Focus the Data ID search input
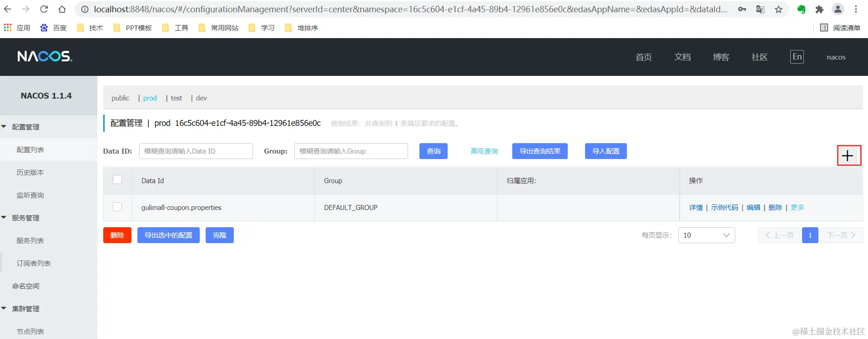This screenshot has width=868, height=339. pos(196,151)
